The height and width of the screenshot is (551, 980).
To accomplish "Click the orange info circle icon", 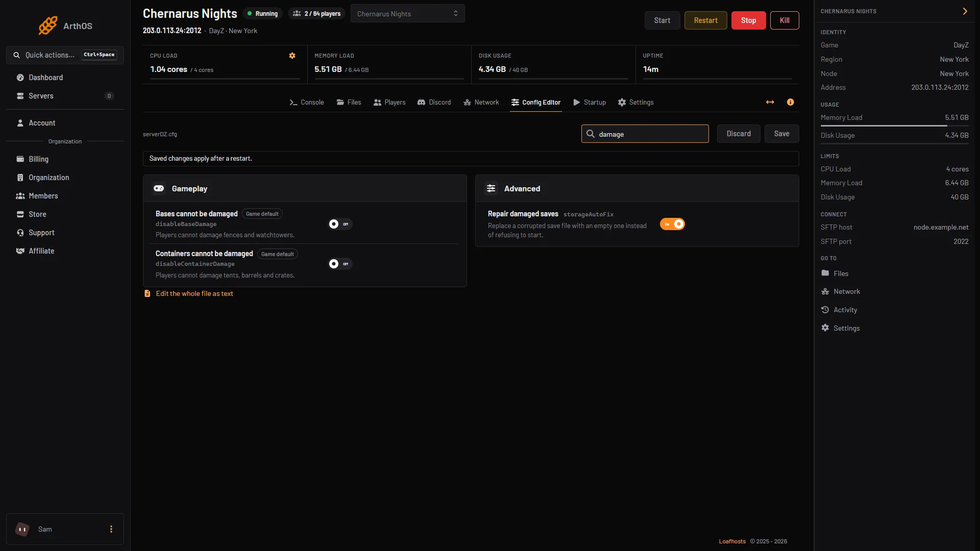I will pyautogui.click(x=790, y=102).
